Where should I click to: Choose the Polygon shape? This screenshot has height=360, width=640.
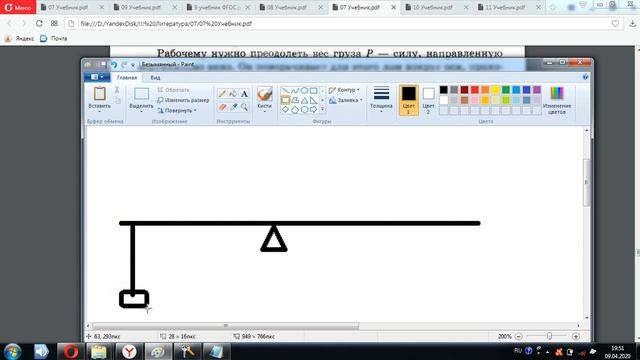295,100
